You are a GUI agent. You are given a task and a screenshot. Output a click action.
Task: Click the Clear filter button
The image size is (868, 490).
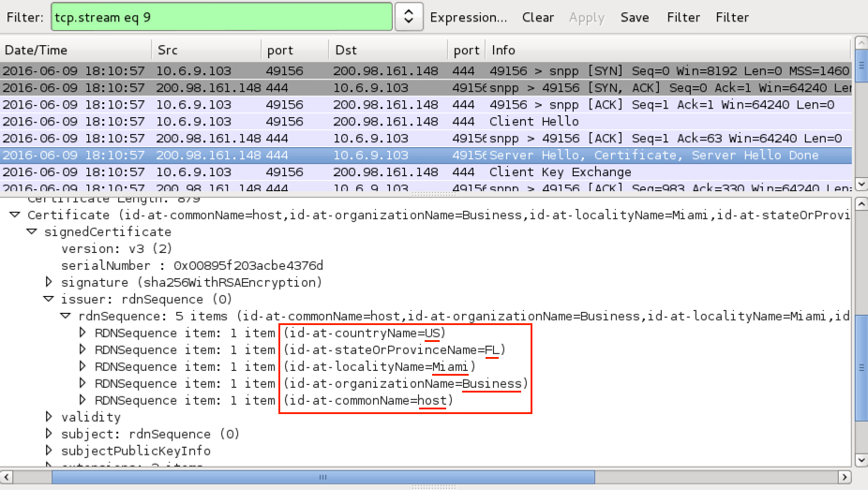[x=538, y=17]
